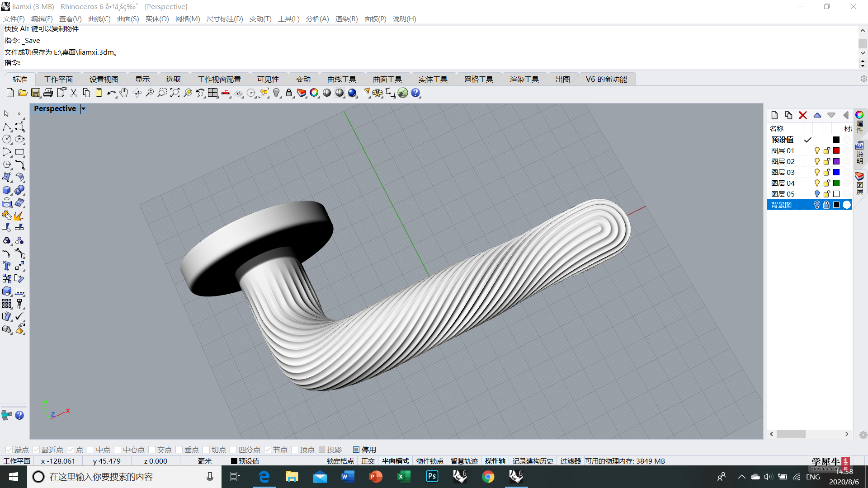Open Options with the gear toolbar icon
This screenshot has height=488, width=868.
pyautogui.click(x=377, y=93)
